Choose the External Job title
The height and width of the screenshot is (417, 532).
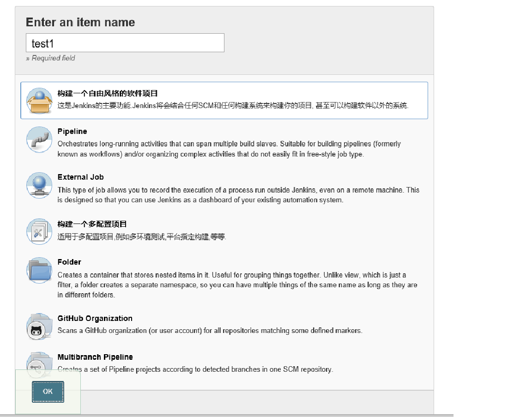click(x=80, y=177)
